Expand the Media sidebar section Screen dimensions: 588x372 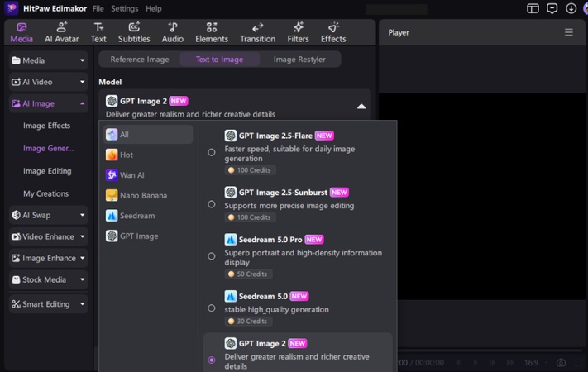pos(49,60)
